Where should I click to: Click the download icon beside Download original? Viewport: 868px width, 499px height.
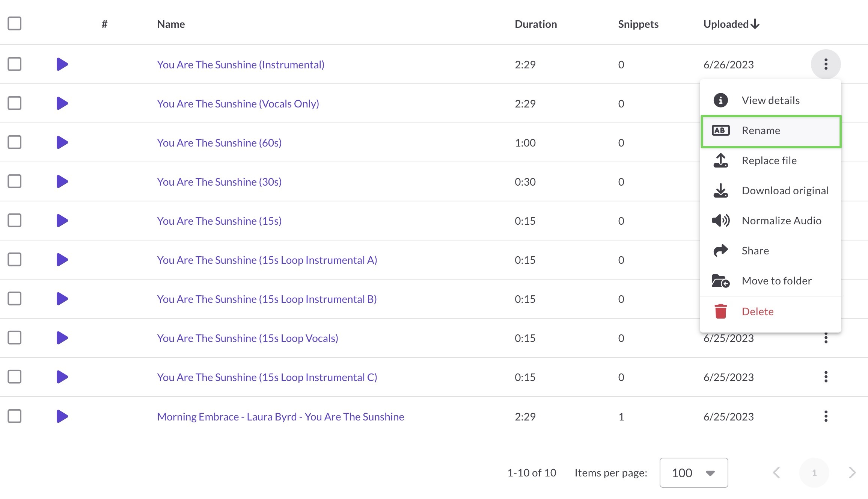(720, 191)
